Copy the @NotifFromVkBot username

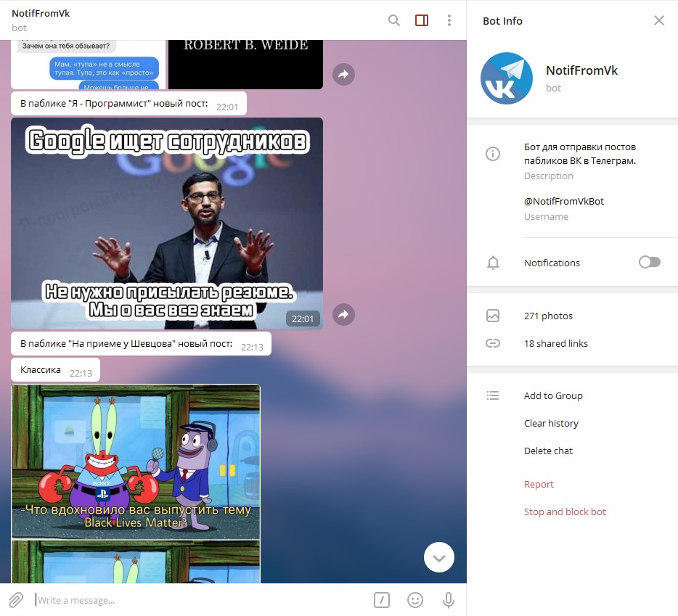pyautogui.click(x=564, y=202)
